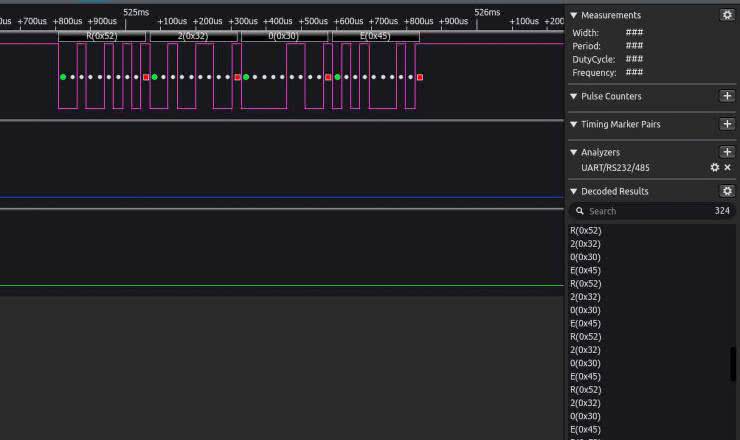Add a new analyzer with plus button
This screenshot has height=440, width=740.
(727, 152)
